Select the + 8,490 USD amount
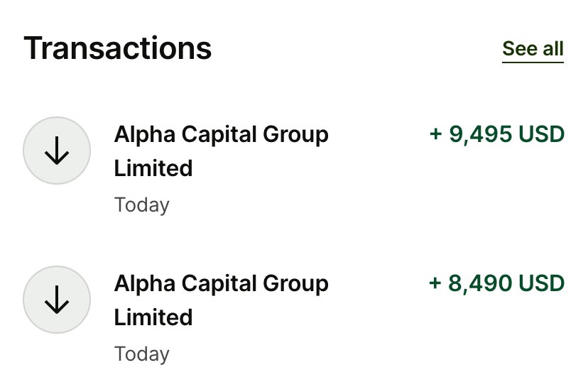 [x=497, y=283]
